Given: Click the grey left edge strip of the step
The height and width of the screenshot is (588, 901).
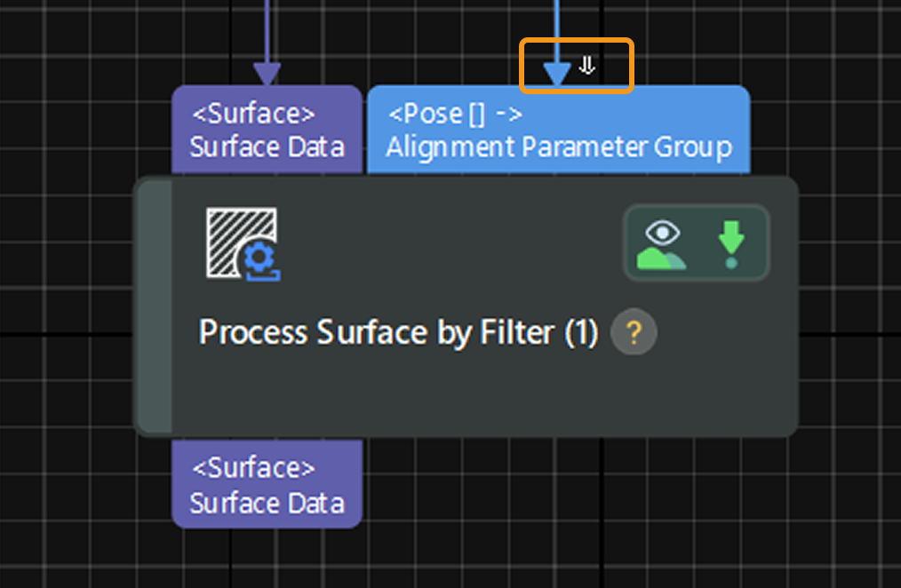Looking at the screenshot, I should point(155,305).
